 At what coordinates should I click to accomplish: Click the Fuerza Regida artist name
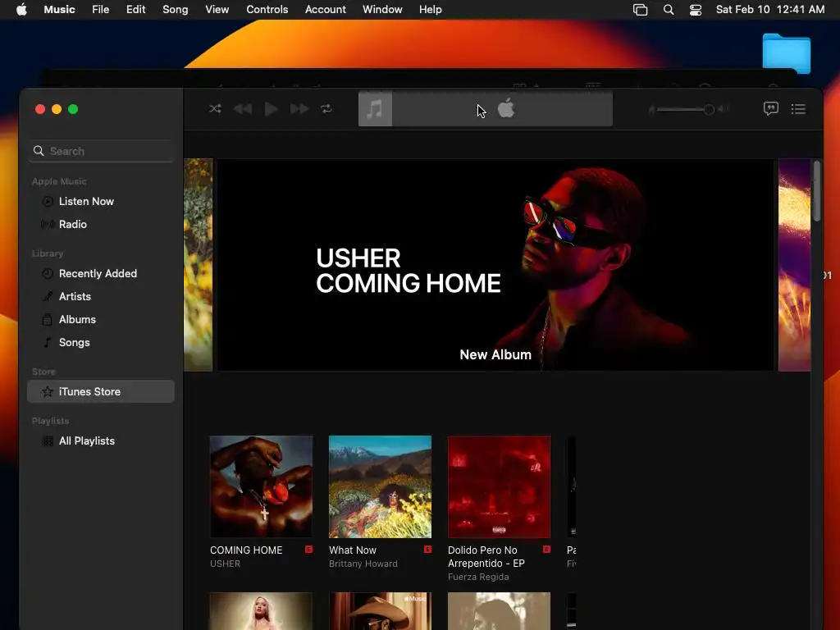(x=478, y=577)
